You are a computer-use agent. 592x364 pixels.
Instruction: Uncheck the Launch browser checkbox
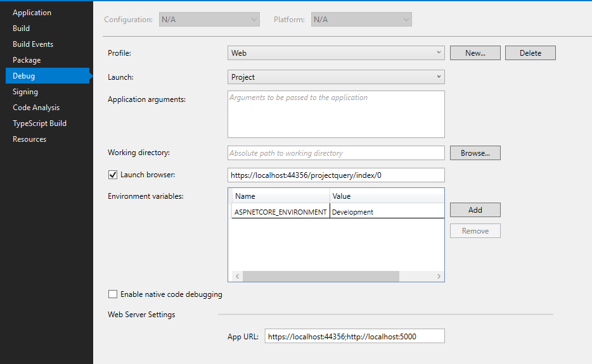click(113, 175)
